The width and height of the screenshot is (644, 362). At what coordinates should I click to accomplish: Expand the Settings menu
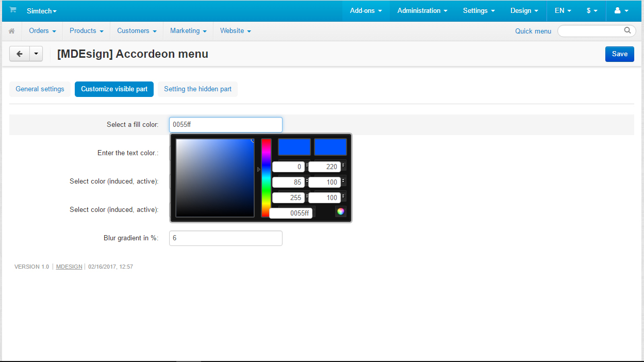479,10
